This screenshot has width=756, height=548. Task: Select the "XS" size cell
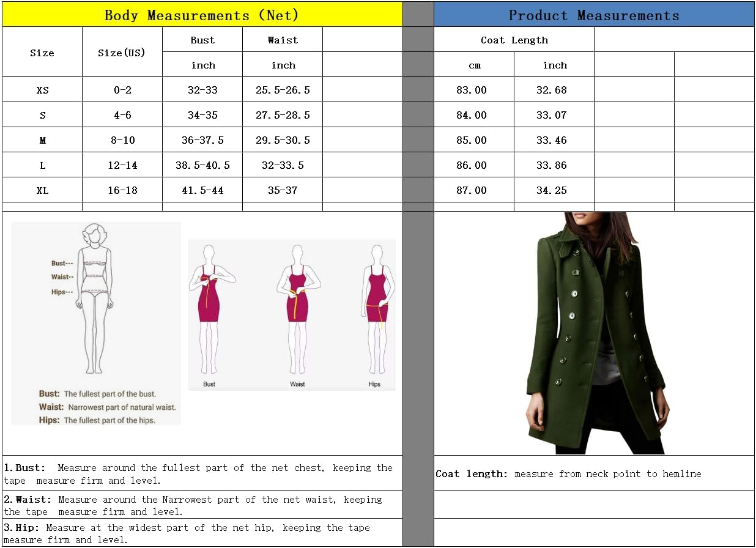(x=42, y=90)
